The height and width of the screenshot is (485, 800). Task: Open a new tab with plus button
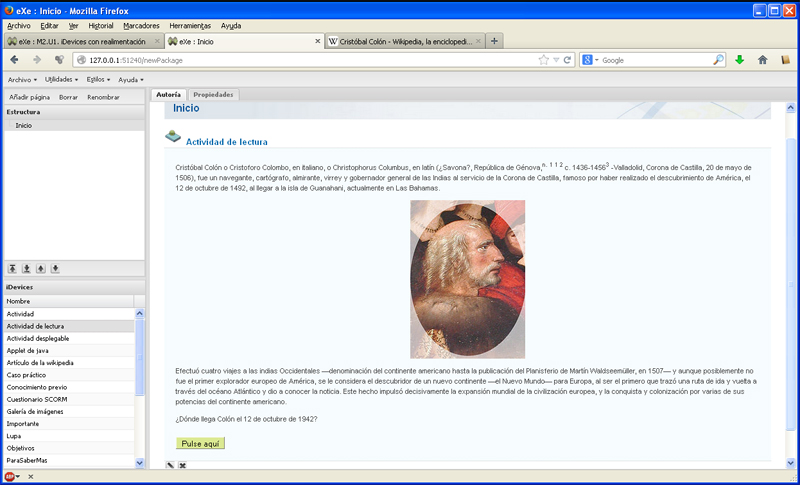pyautogui.click(x=494, y=41)
